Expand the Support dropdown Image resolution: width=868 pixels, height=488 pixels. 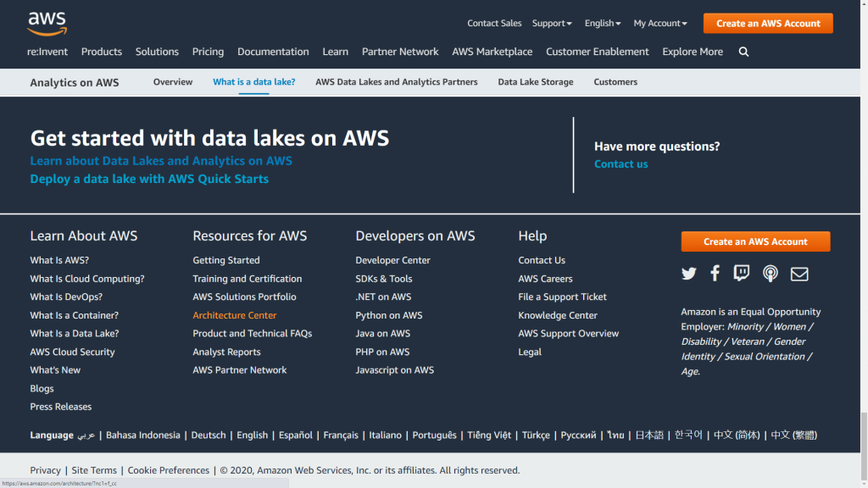coord(552,23)
